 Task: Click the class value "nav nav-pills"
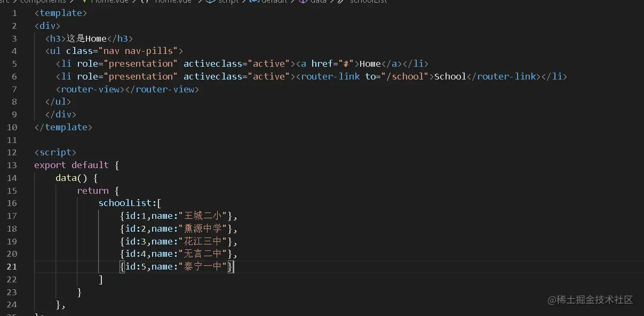click(x=138, y=51)
